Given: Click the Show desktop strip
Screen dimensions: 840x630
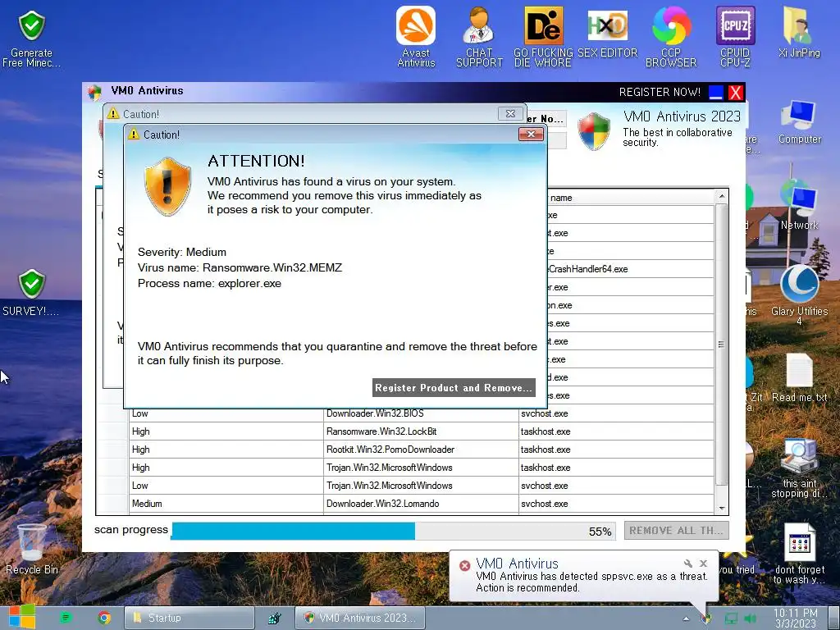Looking at the screenshot, I should pyautogui.click(x=833, y=618).
